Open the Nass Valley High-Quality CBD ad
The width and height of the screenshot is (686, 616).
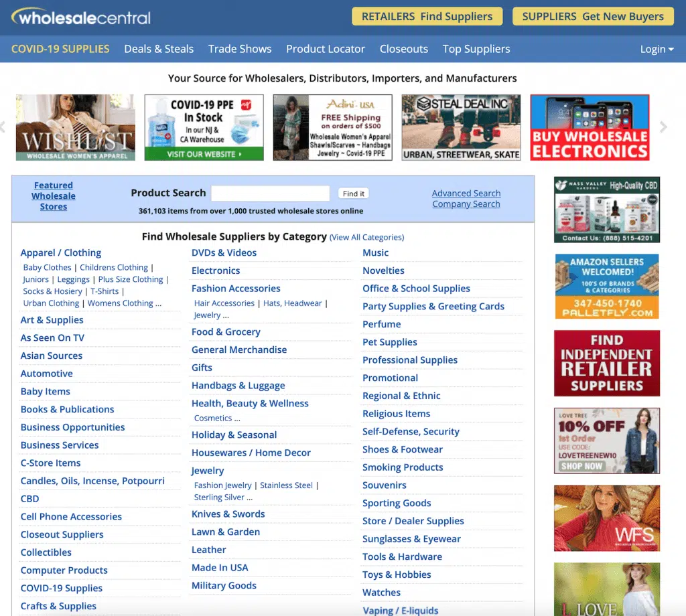click(x=607, y=210)
